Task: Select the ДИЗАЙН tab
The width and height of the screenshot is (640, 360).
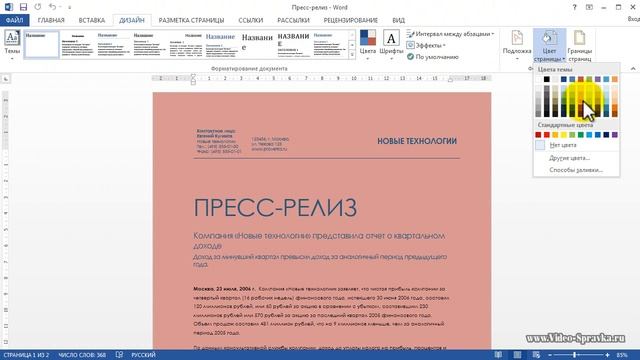Action: point(132,20)
